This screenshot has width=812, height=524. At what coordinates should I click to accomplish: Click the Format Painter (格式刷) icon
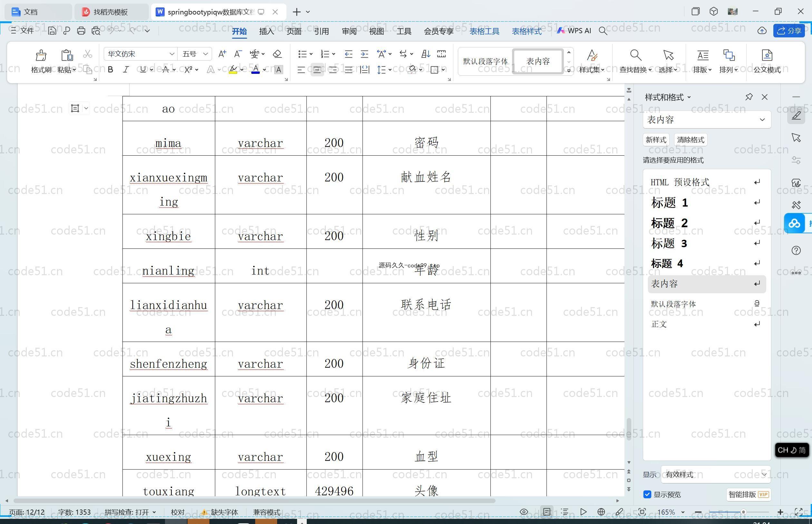click(41, 55)
